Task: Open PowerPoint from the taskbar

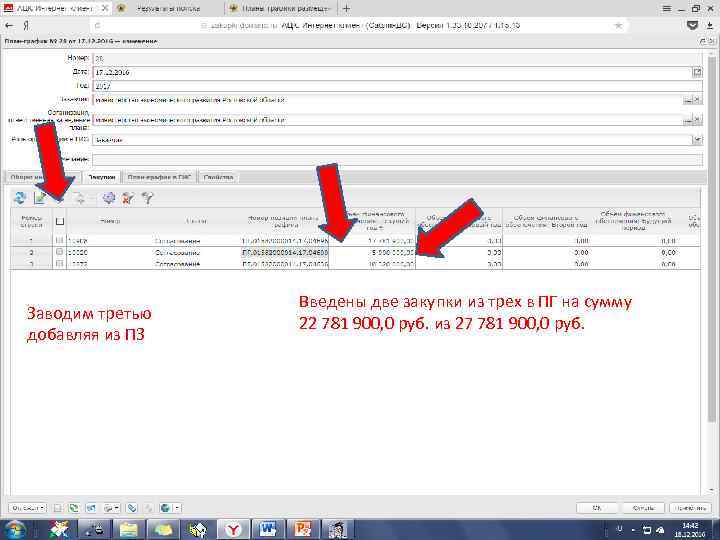Action: coord(303,529)
